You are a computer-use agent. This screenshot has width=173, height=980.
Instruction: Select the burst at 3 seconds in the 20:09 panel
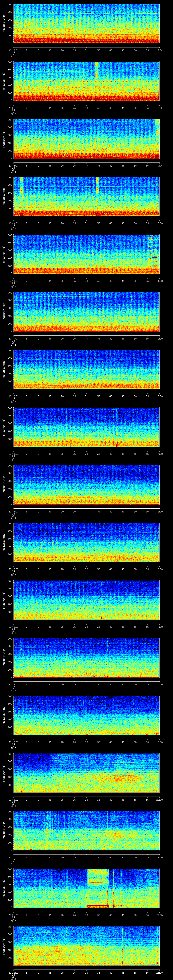[x=21, y=186]
